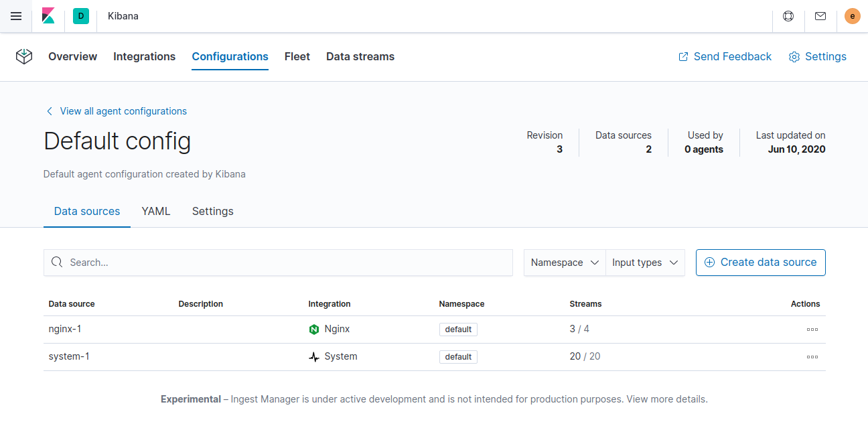
Task: Open actions menu for system-1 data source
Action: [x=812, y=356]
